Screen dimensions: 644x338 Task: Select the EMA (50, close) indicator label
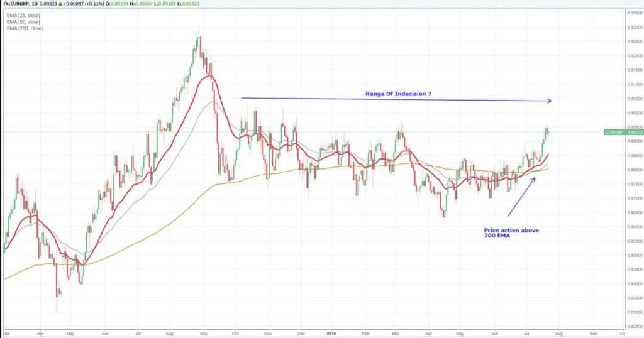click(23, 22)
